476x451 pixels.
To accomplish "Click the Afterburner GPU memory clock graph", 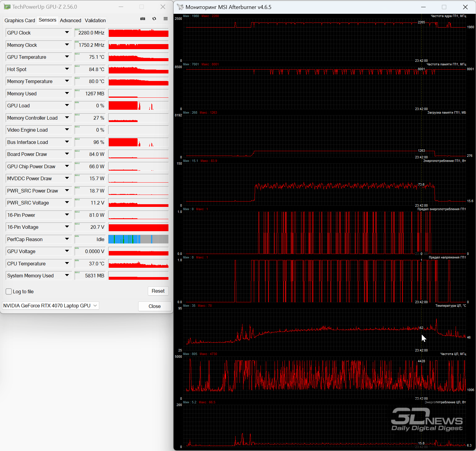I will 325,88.
